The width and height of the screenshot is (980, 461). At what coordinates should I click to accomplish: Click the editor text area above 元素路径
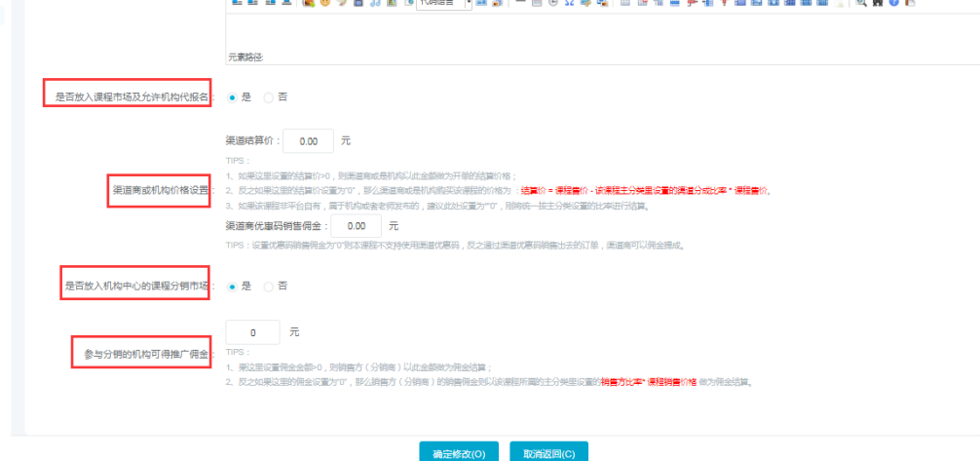(x=584, y=29)
